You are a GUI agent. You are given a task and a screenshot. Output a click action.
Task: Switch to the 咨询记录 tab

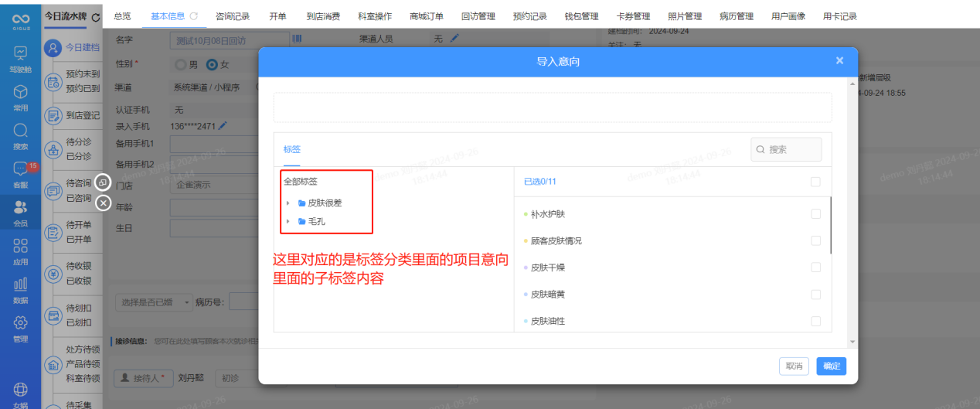click(x=233, y=16)
